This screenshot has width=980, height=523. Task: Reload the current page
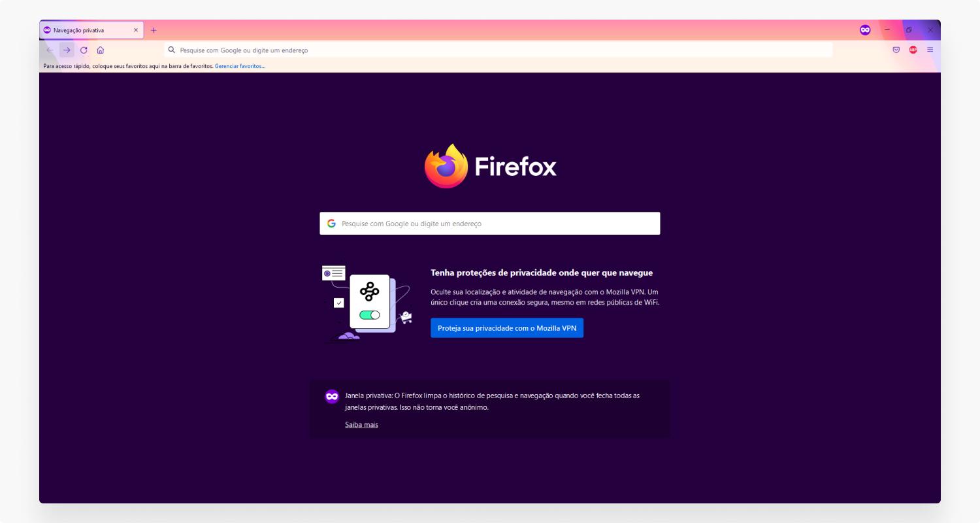click(84, 50)
